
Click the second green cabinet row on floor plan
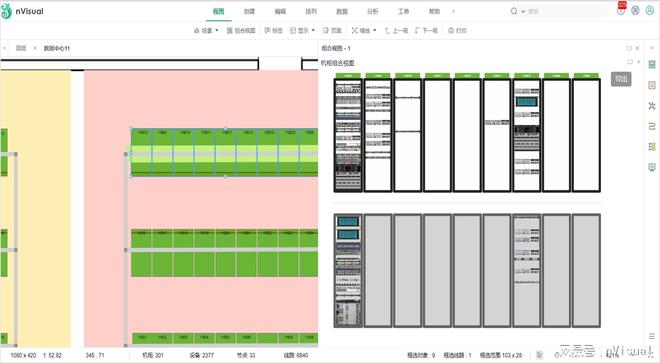[224, 253]
